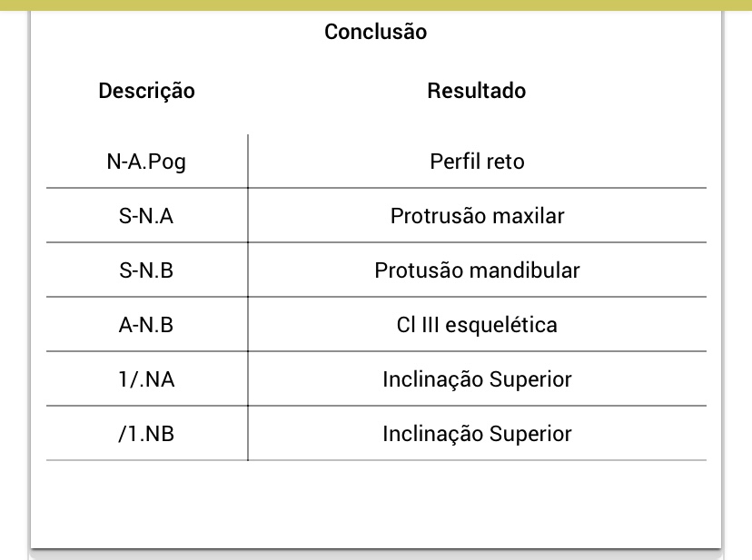
Task: Select the Perfil reto result
Action: tap(477, 162)
